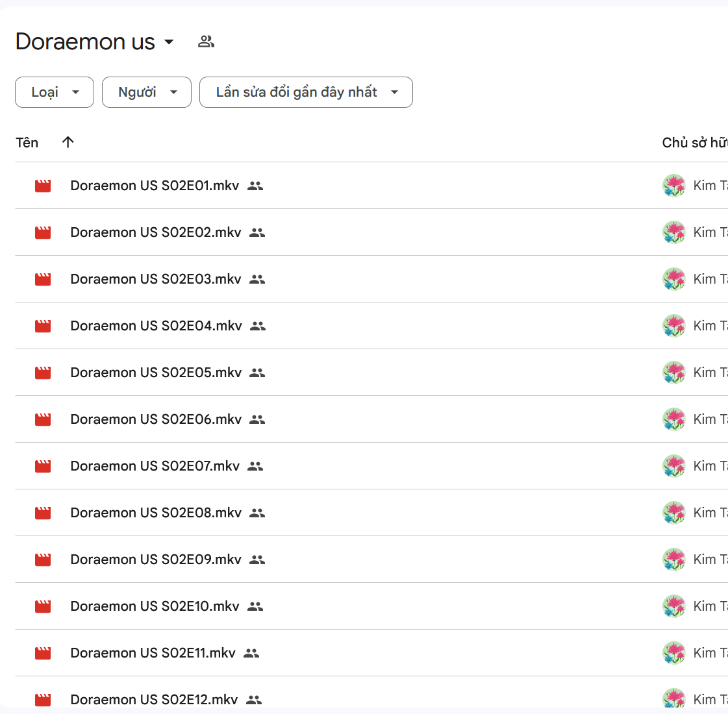Open the Doraemon us folder dropdown menu
Screen dimensions: 728x714
[x=169, y=42]
